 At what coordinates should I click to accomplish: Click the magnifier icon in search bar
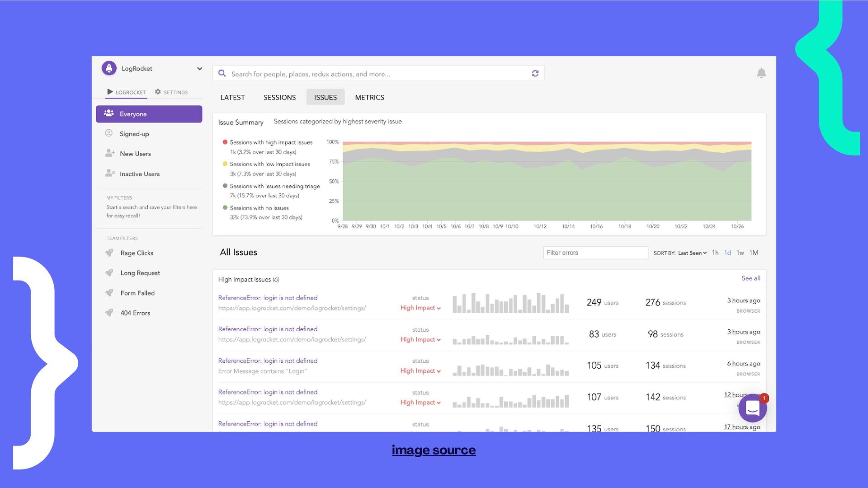pos(222,73)
